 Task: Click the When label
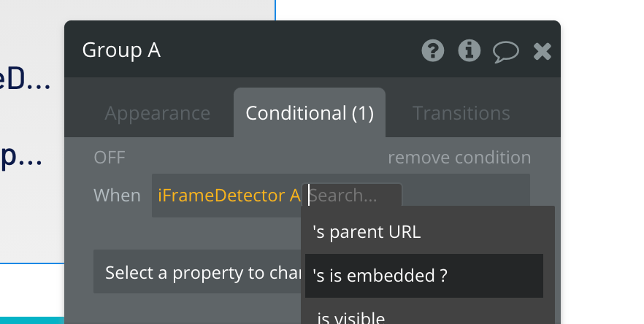(x=117, y=196)
